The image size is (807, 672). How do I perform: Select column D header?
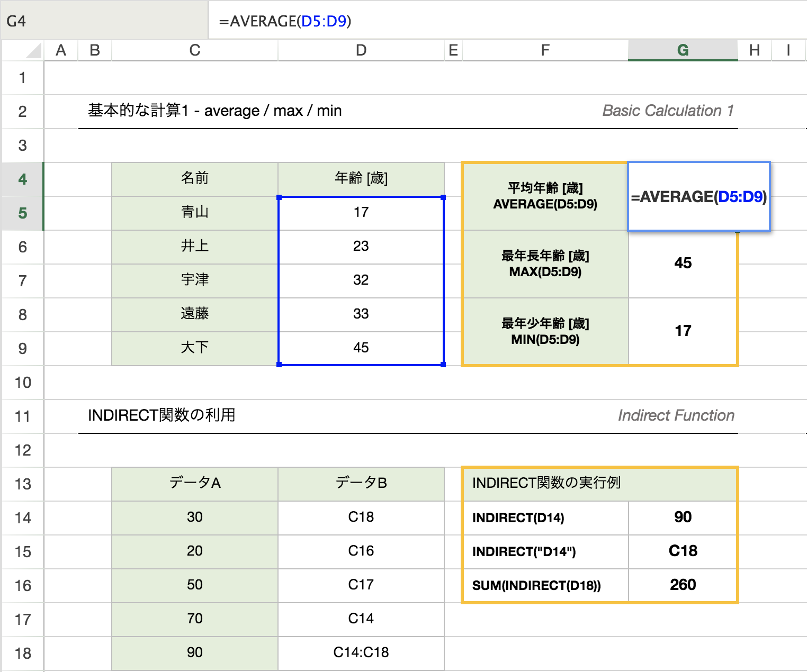[x=361, y=50]
